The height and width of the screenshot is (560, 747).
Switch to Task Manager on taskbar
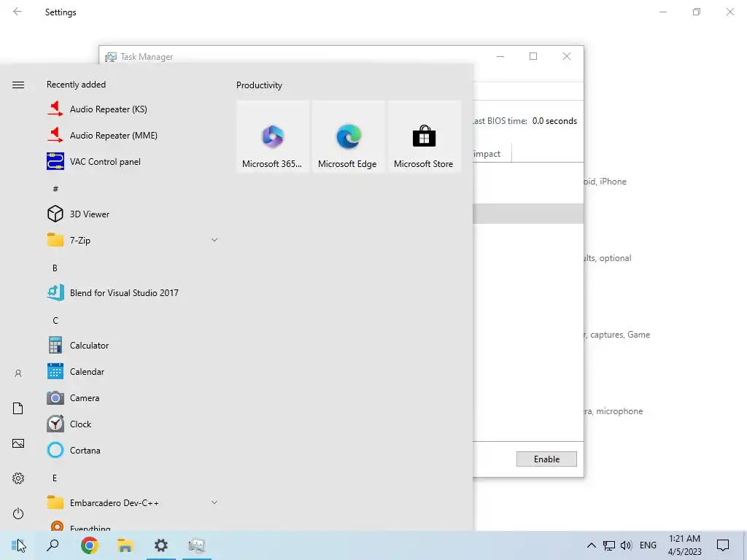click(x=197, y=545)
